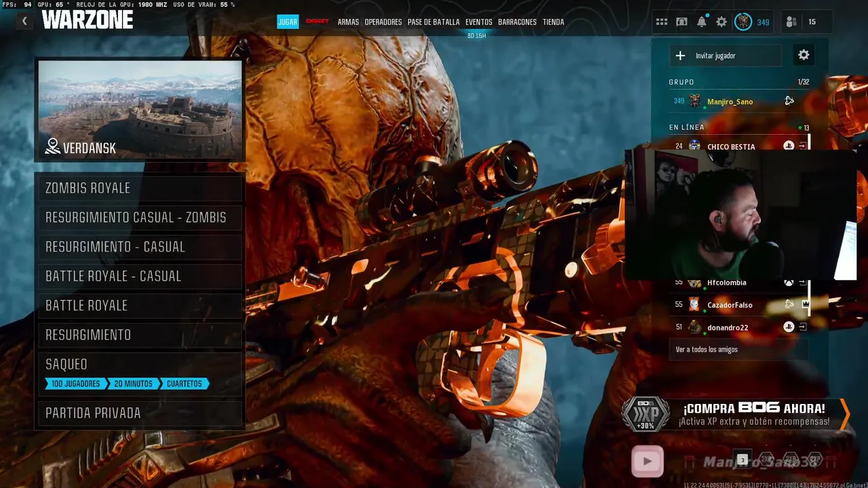Switch to the OPERADORES tab
Image resolution: width=868 pixels, height=488 pixels.
click(x=383, y=22)
